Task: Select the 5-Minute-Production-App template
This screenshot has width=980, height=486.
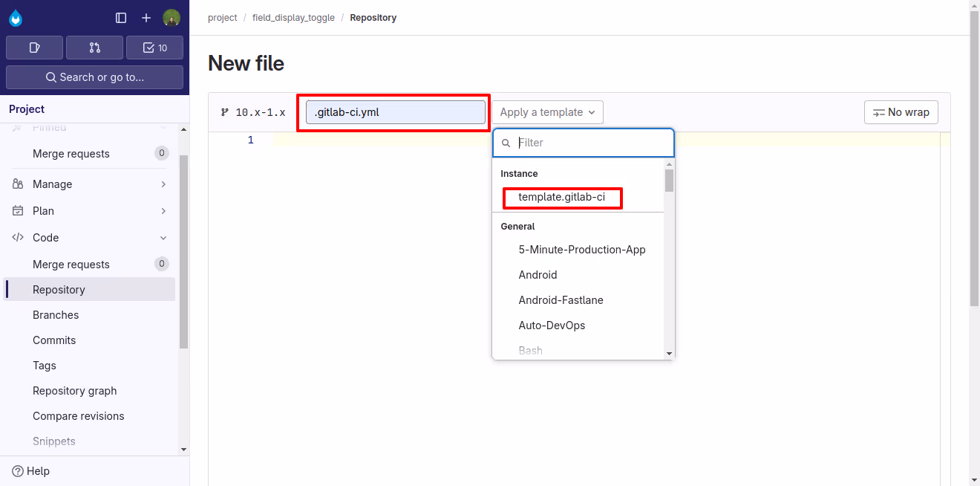Action: (x=582, y=250)
